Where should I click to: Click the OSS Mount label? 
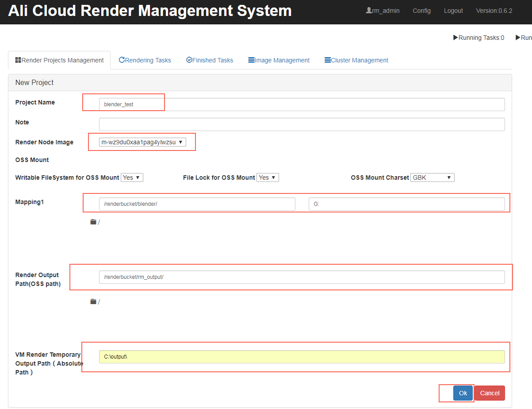(32, 160)
